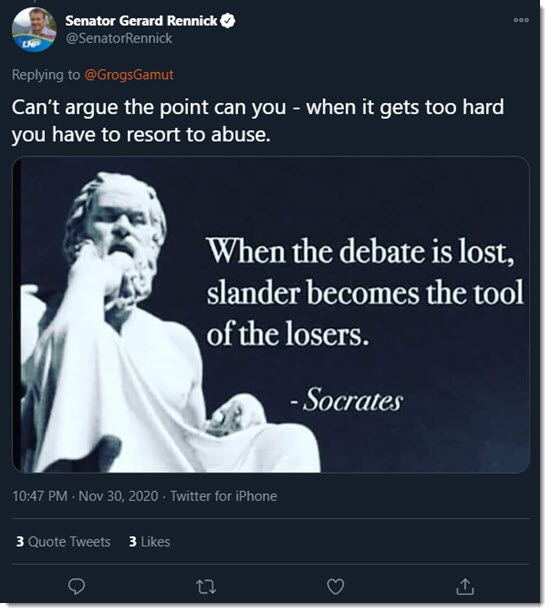View the 3 Quote Tweets

[63, 541]
